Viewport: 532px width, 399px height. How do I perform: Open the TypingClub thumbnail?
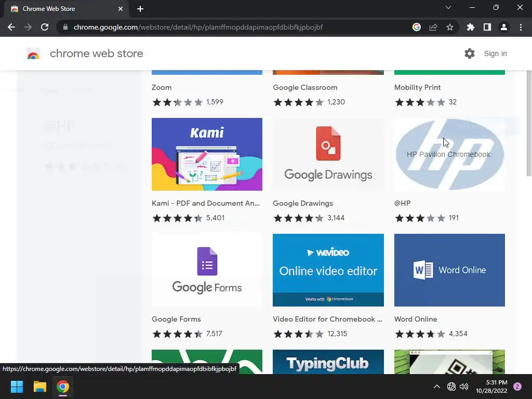point(328,362)
